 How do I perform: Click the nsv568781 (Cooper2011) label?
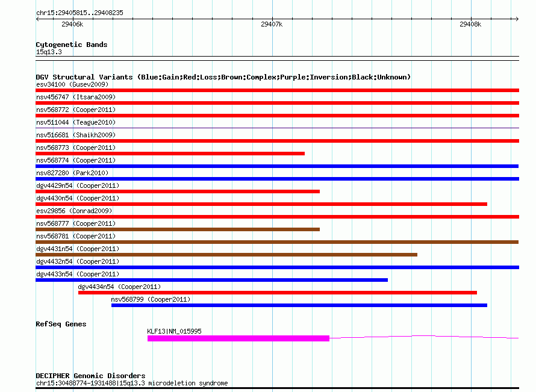coord(76,236)
